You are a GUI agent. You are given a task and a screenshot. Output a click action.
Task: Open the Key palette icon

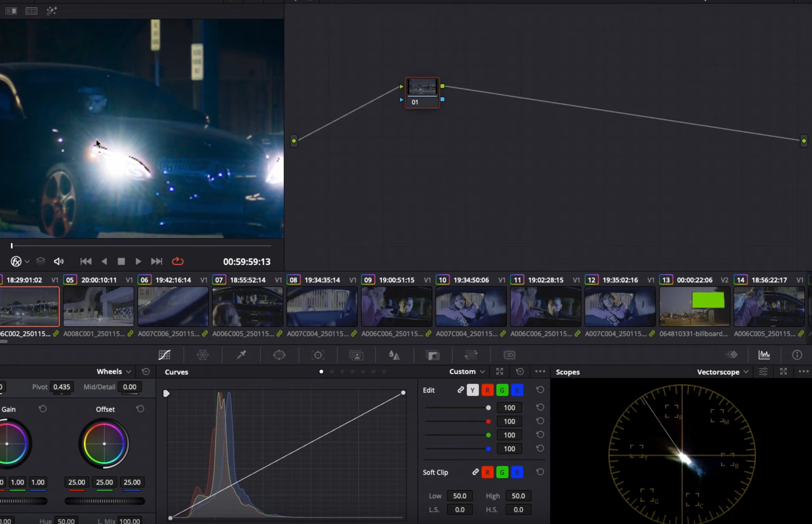[433, 355]
